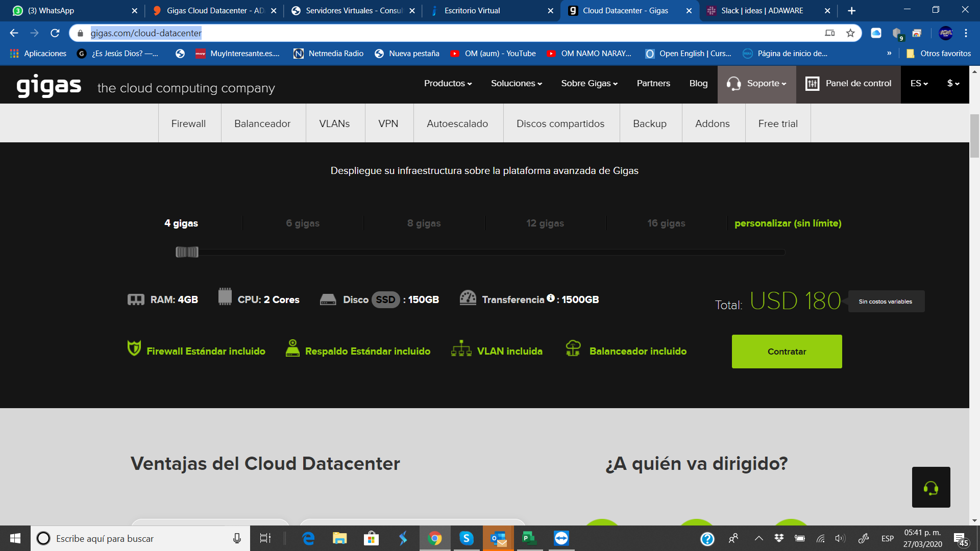
Task: Open TeamViewer icon in taskbar
Action: click(x=561, y=538)
